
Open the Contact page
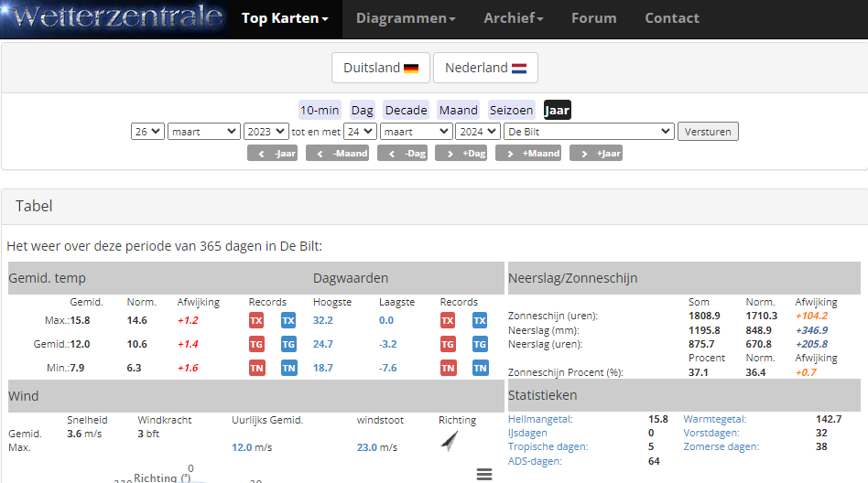tap(672, 18)
